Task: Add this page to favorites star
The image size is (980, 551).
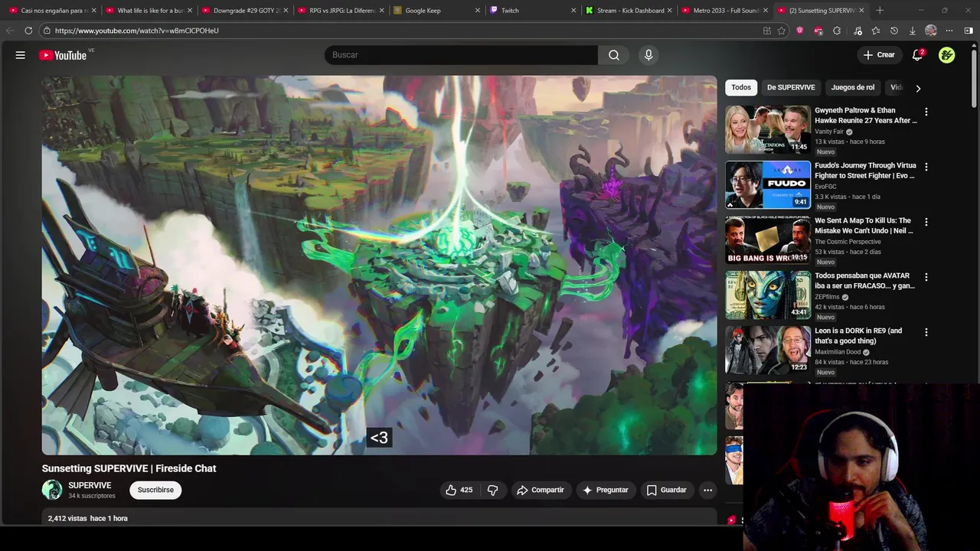Action: click(x=782, y=31)
